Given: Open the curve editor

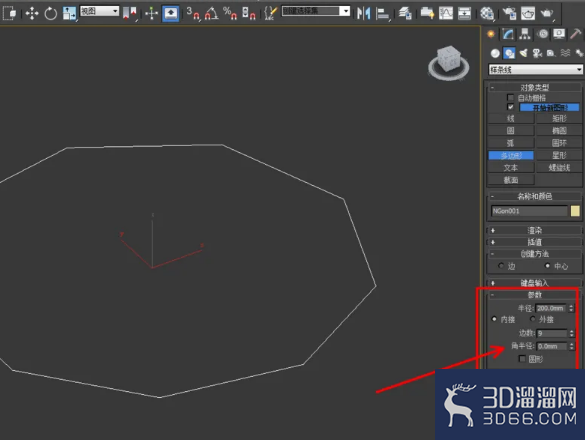Looking at the screenshot, I should [445, 13].
